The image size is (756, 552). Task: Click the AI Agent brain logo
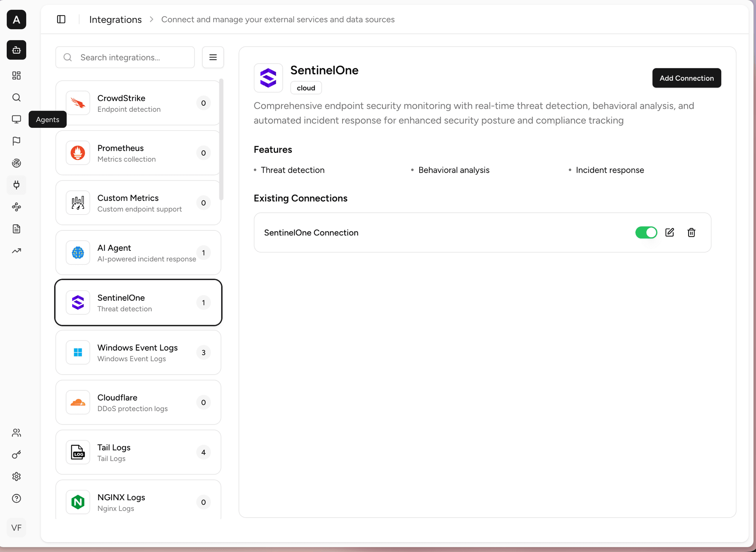[x=78, y=252]
